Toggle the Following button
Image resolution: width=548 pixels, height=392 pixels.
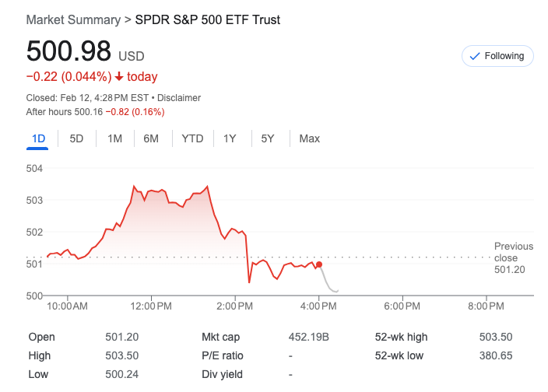(497, 56)
